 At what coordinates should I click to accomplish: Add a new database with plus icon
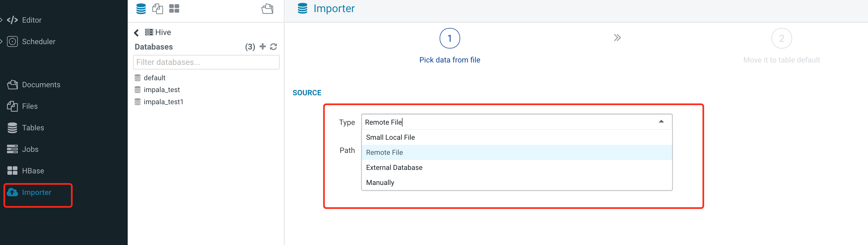click(262, 47)
